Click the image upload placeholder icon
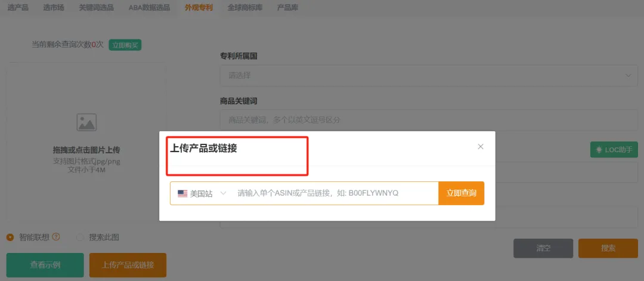Screen dimensions: 644x281 (x=86, y=122)
